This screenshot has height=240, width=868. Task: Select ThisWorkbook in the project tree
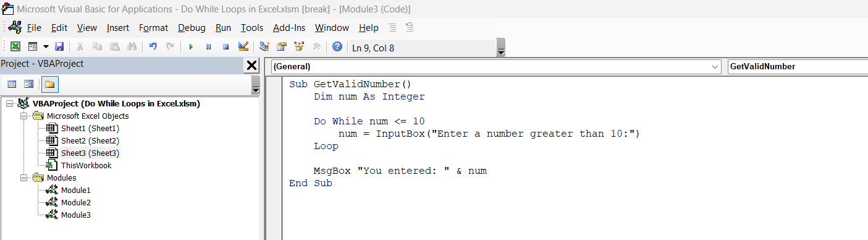pyautogui.click(x=86, y=166)
